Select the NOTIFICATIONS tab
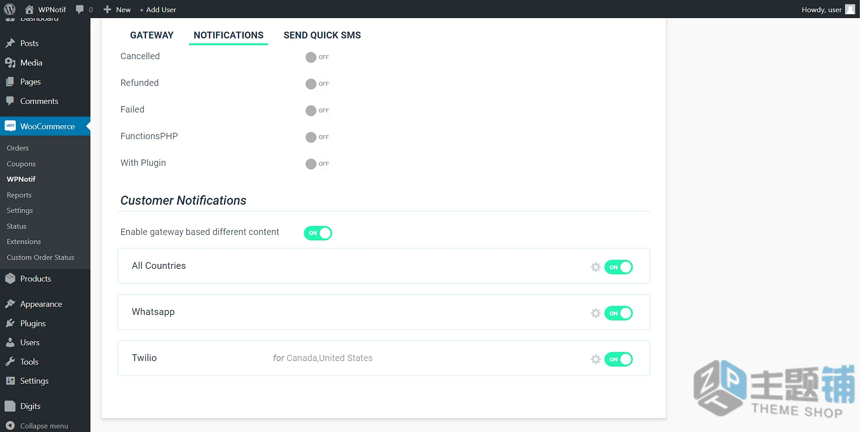 [229, 35]
